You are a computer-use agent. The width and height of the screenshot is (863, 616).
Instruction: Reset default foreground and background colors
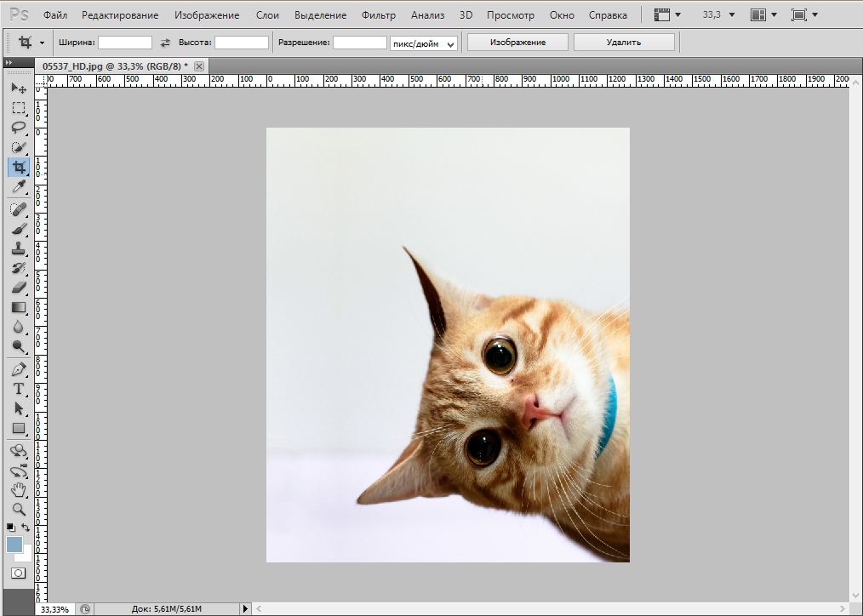[10, 528]
